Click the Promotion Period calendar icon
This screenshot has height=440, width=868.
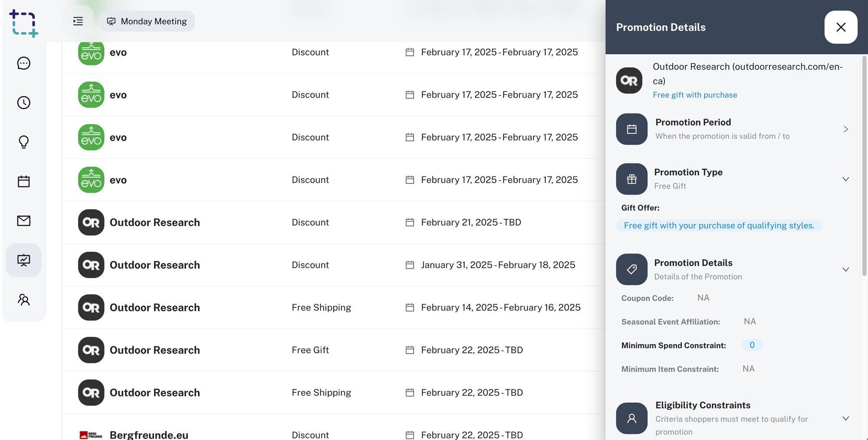tap(631, 129)
